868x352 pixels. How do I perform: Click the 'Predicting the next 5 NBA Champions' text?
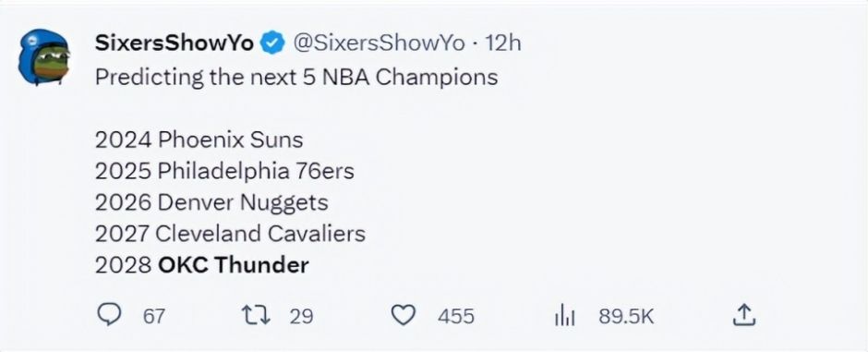296,77
